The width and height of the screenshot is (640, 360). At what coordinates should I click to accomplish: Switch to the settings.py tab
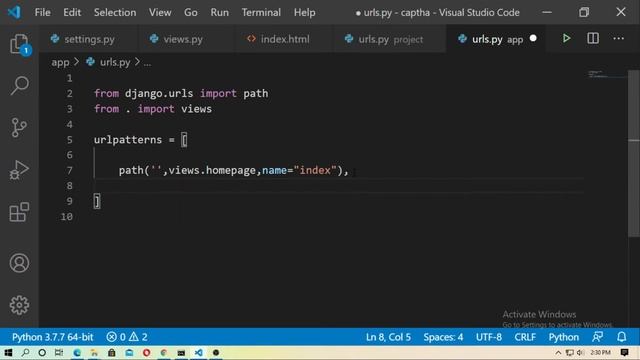89,39
